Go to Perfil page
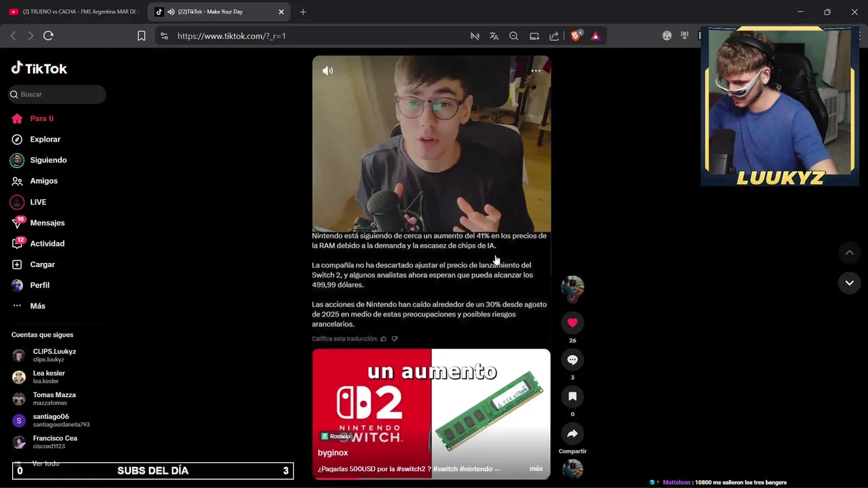This screenshot has height=488, width=868. 31,285
